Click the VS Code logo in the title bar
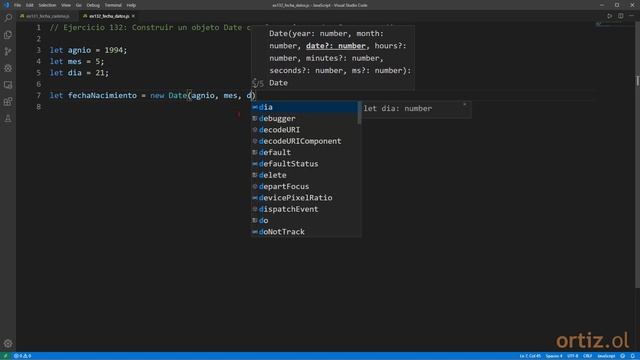Viewport: 640px width, 360px height. pyautogui.click(x=6, y=5)
